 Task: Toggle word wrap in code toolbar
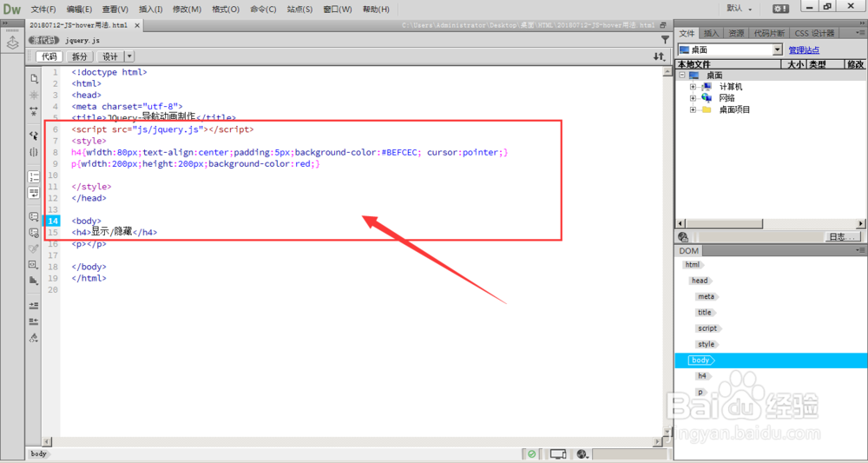click(34, 193)
